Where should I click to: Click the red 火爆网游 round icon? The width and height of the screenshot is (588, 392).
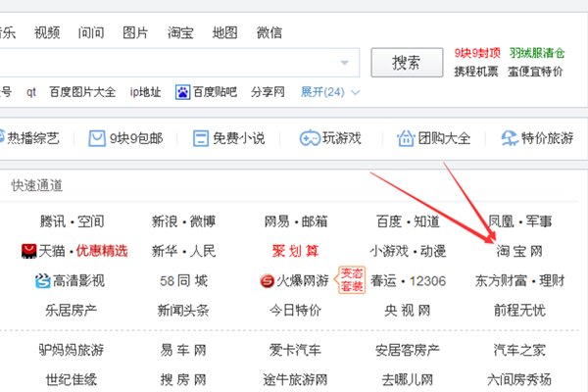tap(267, 280)
